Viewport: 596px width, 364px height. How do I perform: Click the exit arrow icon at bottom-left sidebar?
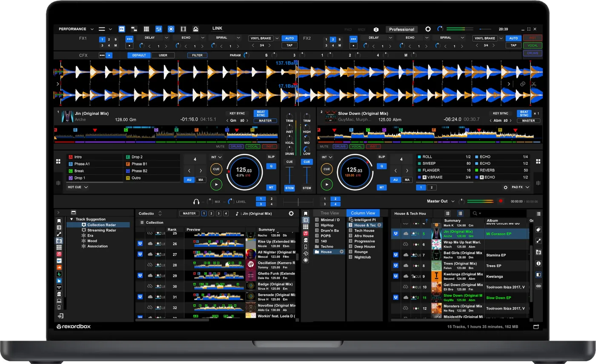60,316
